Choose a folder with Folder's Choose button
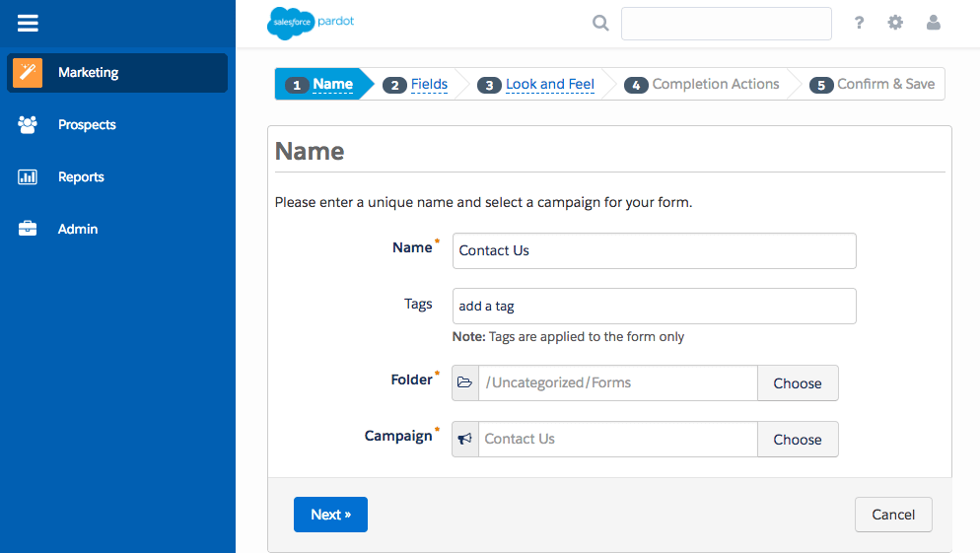980x553 pixels. pos(798,383)
